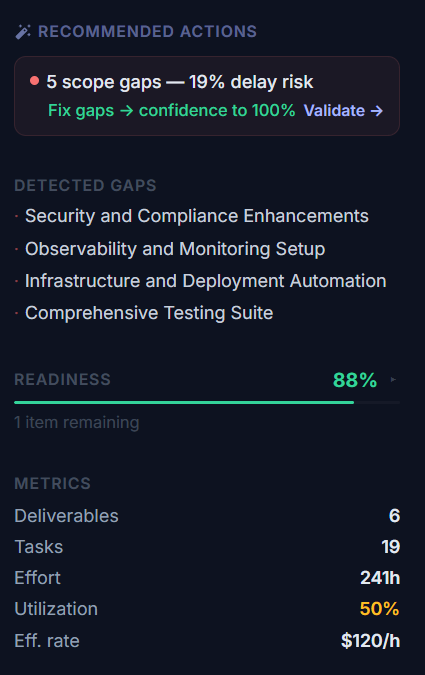Click the Readiness label
Screen dimensions: 425x675
pos(62,380)
